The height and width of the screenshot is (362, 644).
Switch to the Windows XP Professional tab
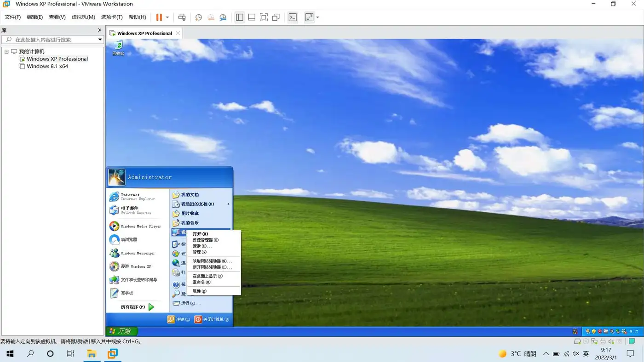(144, 33)
